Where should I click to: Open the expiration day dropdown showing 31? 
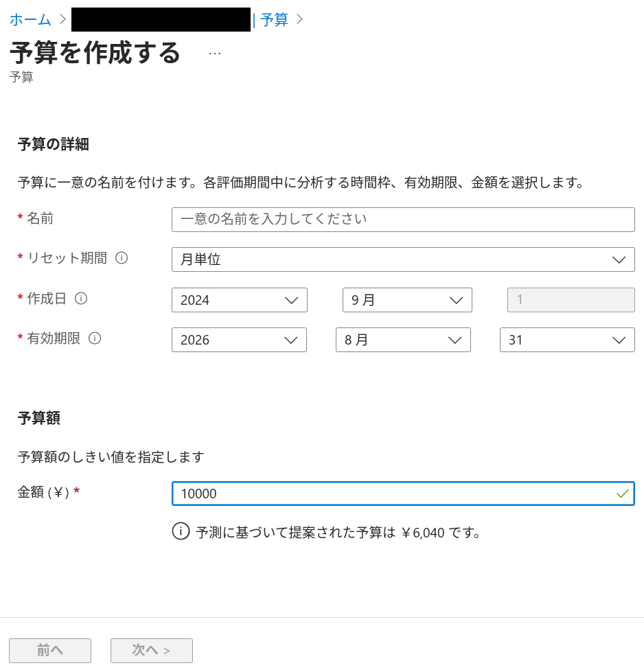tap(567, 340)
